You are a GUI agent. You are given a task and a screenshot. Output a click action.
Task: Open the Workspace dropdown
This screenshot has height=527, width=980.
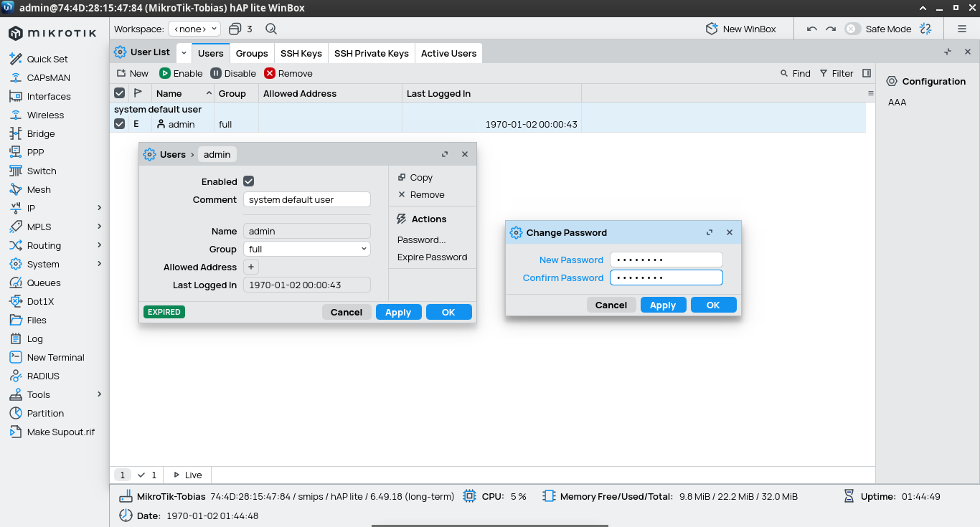pos(194,29)
